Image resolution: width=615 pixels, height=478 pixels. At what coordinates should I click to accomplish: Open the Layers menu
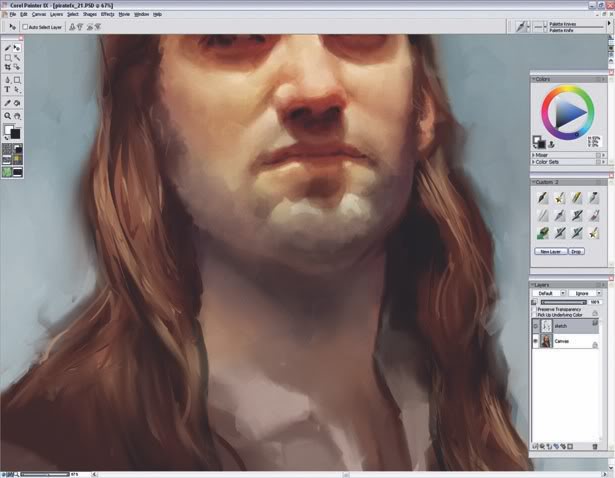56,14
